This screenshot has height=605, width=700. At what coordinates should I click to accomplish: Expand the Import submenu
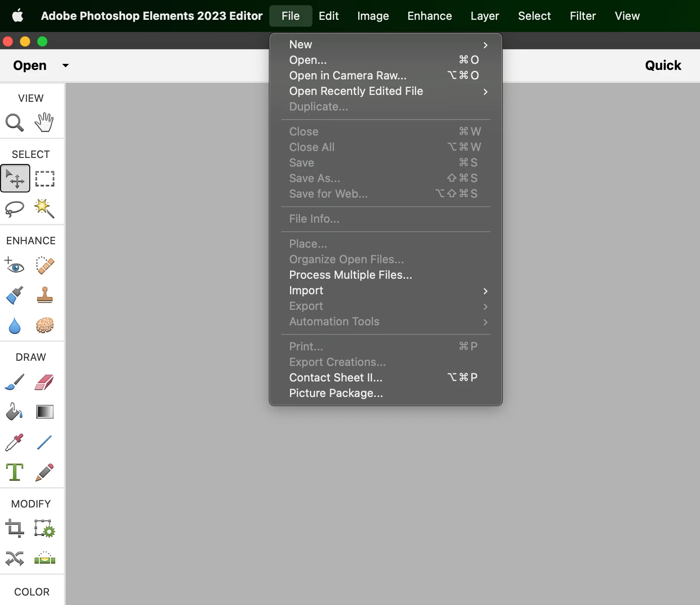tap(386, 290)
